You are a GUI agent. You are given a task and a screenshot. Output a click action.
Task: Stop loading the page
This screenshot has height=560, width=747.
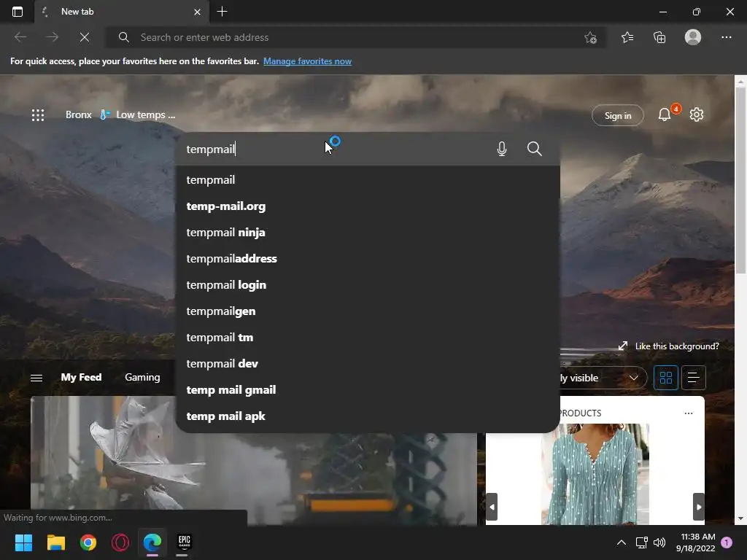(x=85, y=37)
